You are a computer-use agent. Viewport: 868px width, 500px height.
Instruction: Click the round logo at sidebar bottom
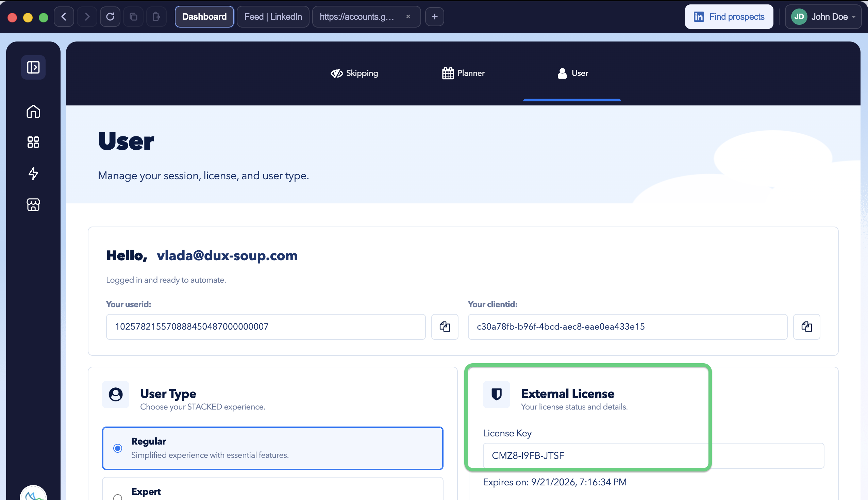pyautogui.click(x=33, y=493)
